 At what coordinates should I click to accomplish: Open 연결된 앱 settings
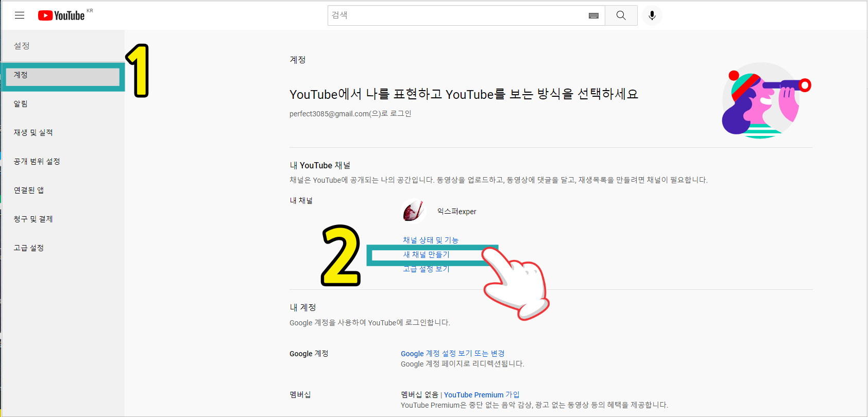[62, 190]
